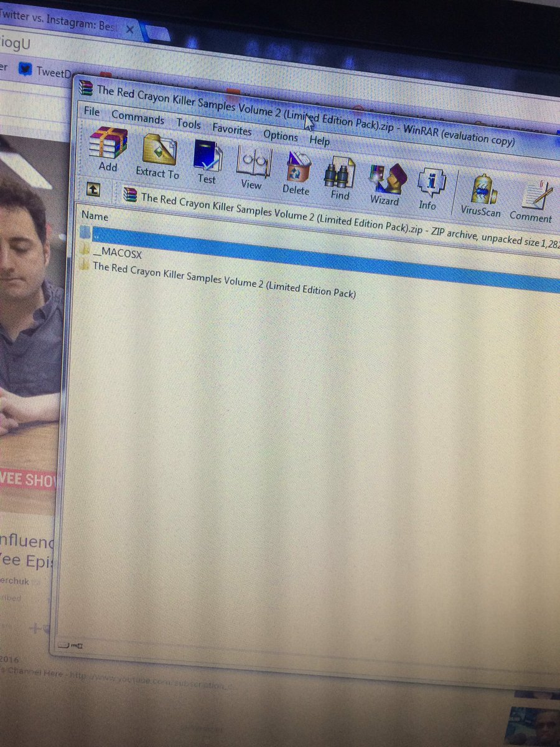The width and height of the screenshot is (560, 747).
Task: Open the View tool with glasses icon
Action: point(252,168)
